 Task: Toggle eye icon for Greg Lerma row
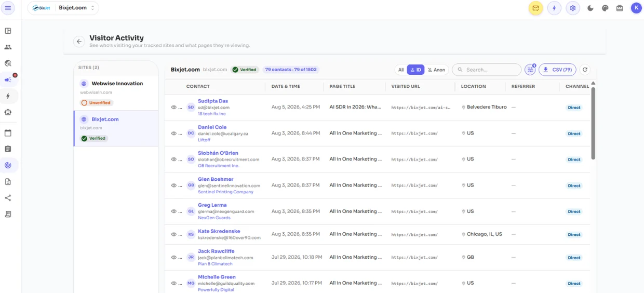pos(174,211)
